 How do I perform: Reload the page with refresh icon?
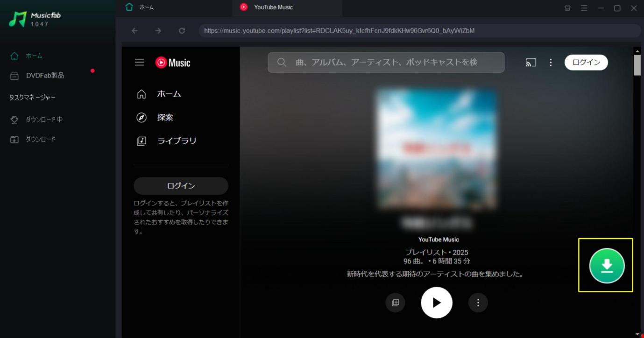pos(182,31)
